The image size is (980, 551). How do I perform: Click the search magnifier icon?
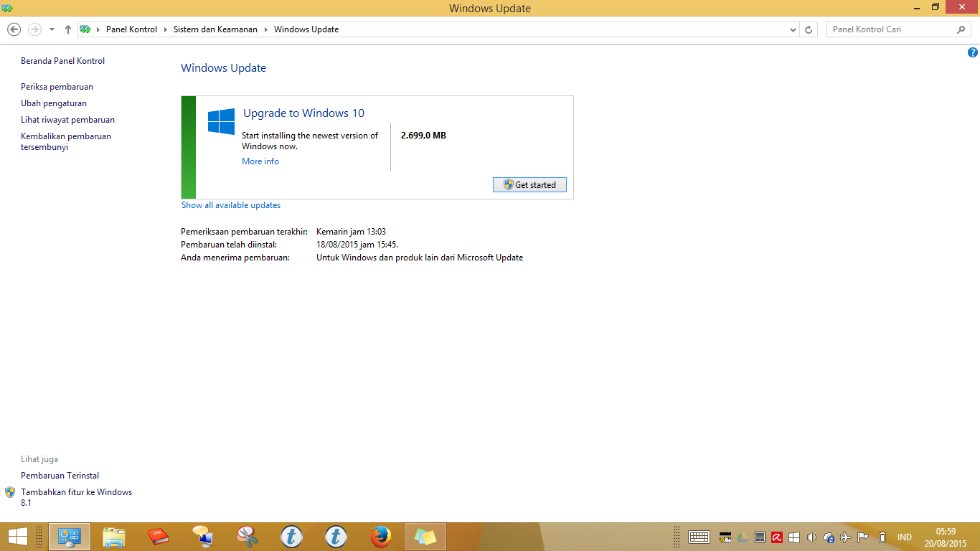point(961,29)
